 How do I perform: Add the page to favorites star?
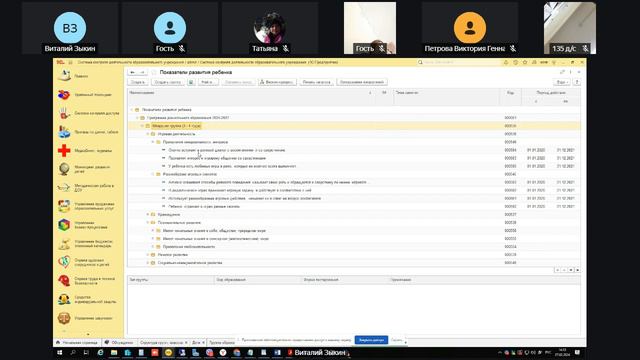[153, 72]
